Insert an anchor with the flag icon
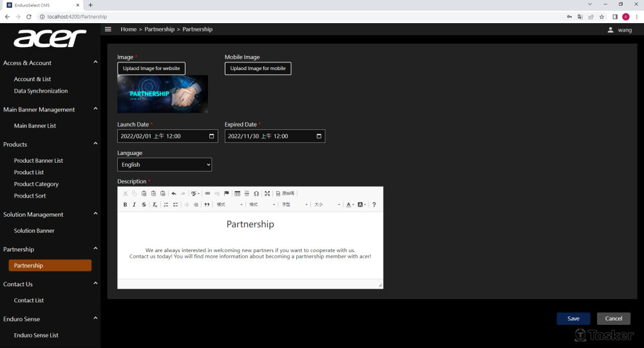 pyautogui.click(x=226, y=193)
